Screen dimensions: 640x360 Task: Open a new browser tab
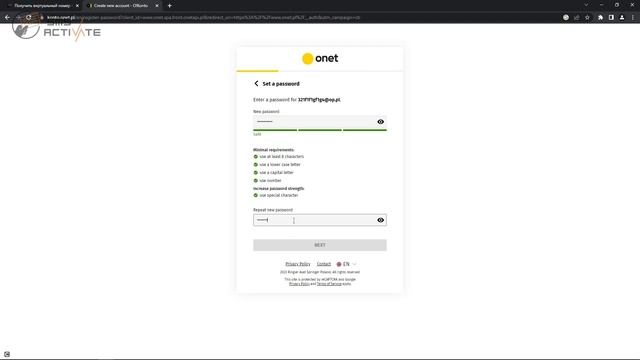169,6
